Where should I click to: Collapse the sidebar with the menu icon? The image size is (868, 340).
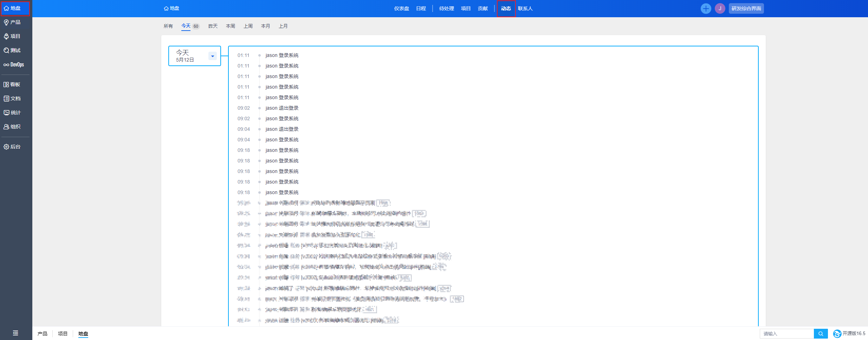(x=15, y=333)
